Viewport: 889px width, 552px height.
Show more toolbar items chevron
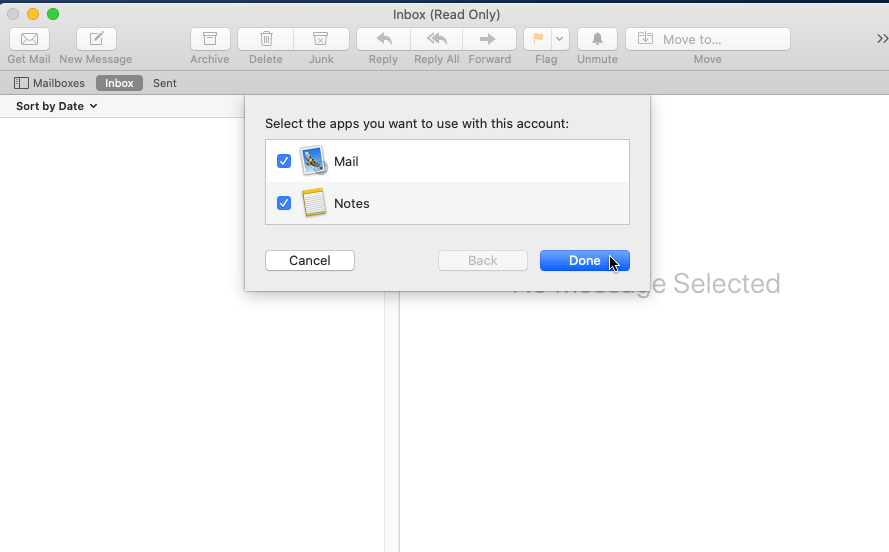[x=881, y=39]
